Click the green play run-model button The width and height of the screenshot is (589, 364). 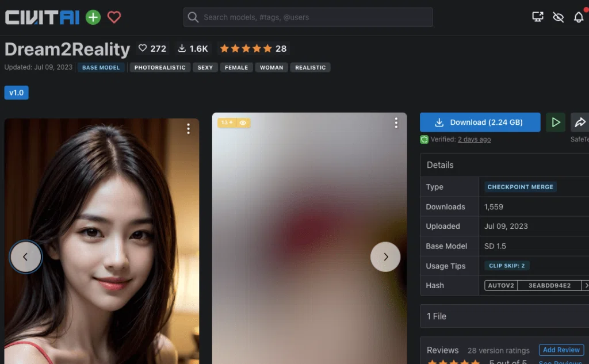click(556, 122)
